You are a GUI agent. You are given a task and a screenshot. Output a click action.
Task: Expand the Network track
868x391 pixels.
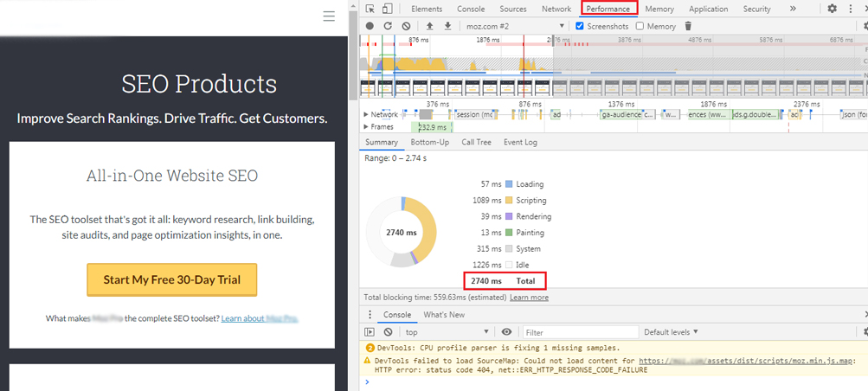click(x=365, y=114)
